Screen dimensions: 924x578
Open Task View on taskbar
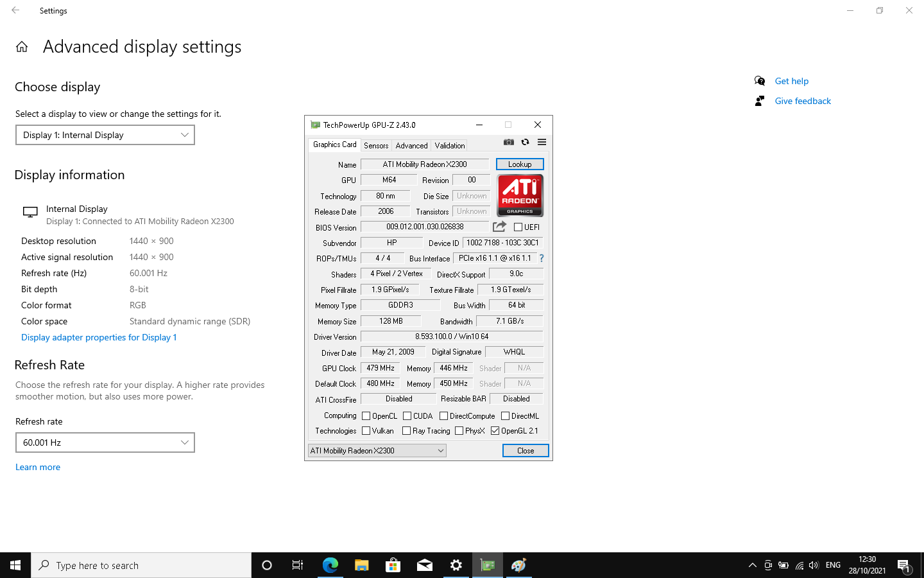[298, 565]
